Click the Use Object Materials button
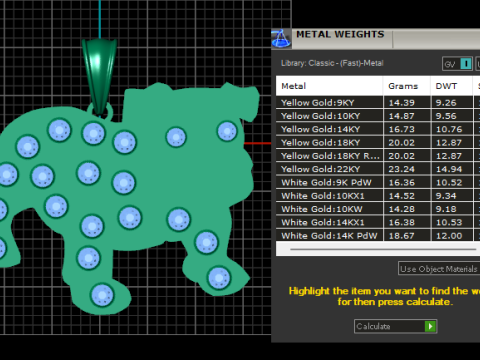The height and width of the screenshot is (360, 480). point(439,269)
